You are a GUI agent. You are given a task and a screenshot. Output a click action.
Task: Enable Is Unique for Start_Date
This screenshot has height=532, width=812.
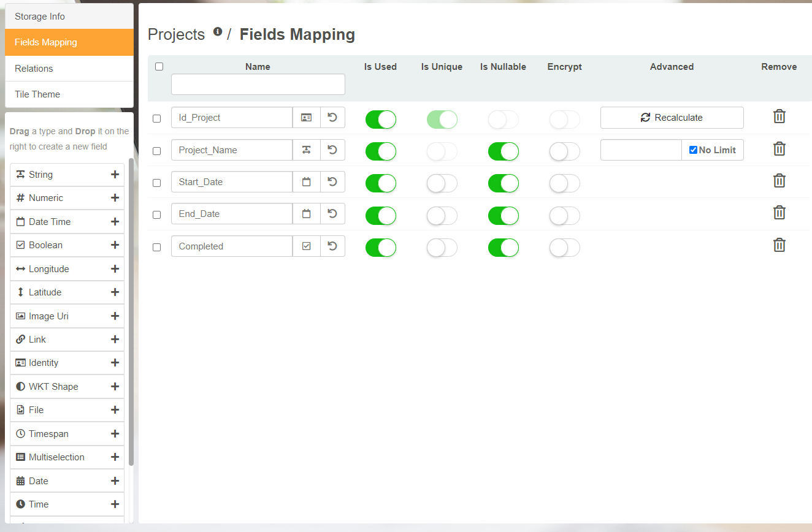[x=442, y=183]
